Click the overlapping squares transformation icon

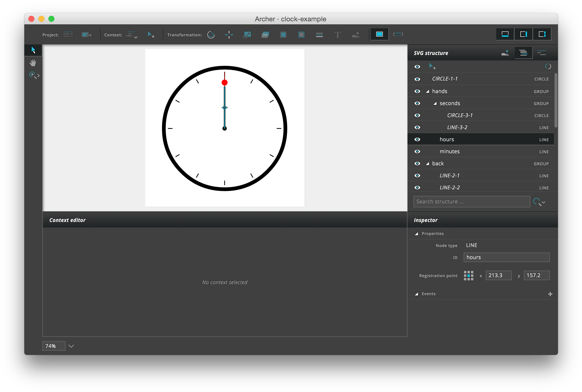tap(265, 35)
